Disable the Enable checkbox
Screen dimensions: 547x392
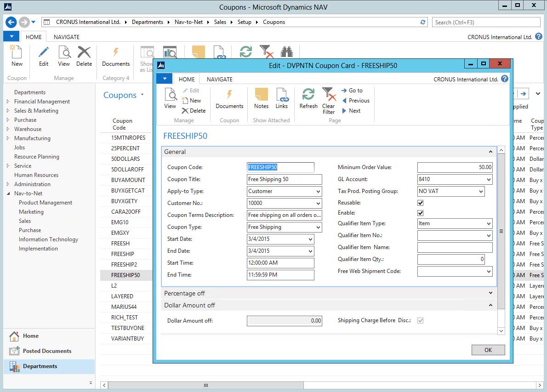tap(420, 213)
